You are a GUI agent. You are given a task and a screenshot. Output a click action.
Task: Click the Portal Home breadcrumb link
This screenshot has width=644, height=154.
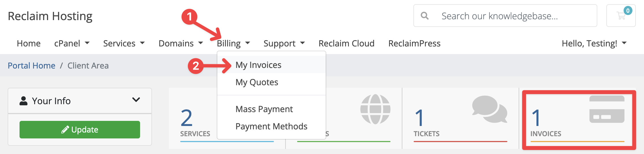tap(31, 66)
